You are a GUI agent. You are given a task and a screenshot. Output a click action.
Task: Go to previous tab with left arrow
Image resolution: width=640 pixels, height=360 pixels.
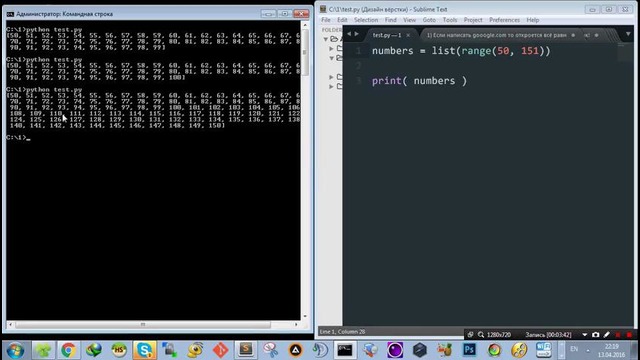click(349, 34)
